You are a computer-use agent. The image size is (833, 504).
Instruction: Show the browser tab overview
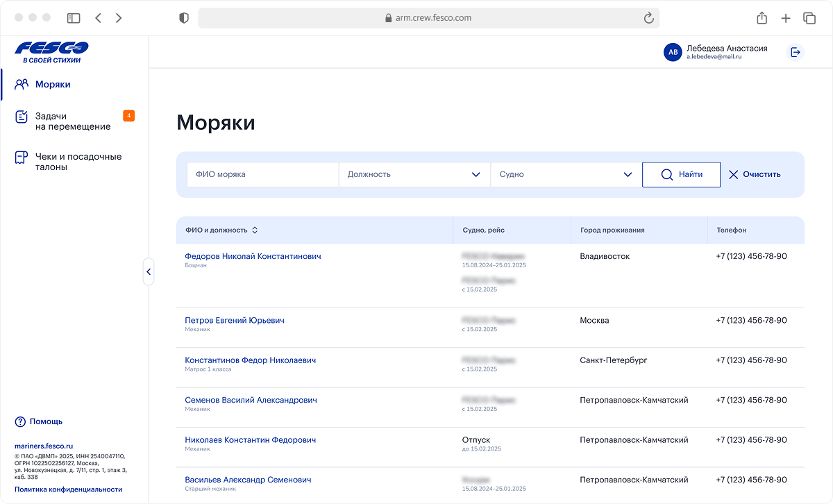pyautogui.click(x=809, y=18)
